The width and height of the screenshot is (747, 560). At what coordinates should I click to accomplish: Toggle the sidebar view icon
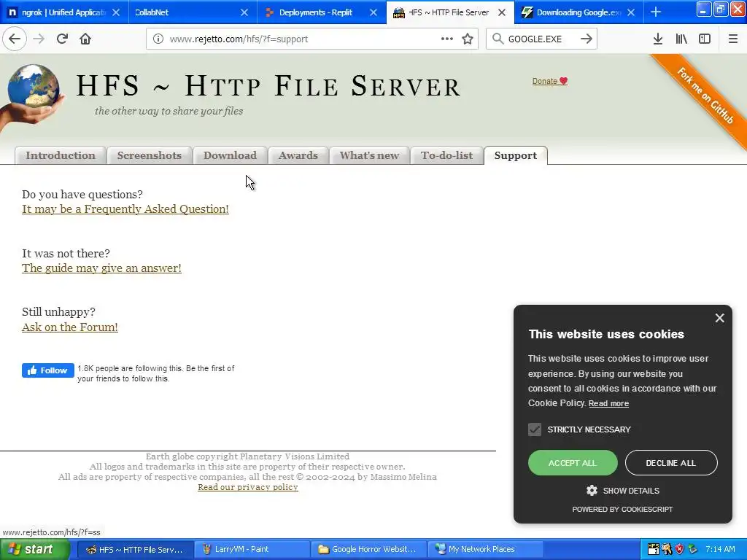[705, 39]
